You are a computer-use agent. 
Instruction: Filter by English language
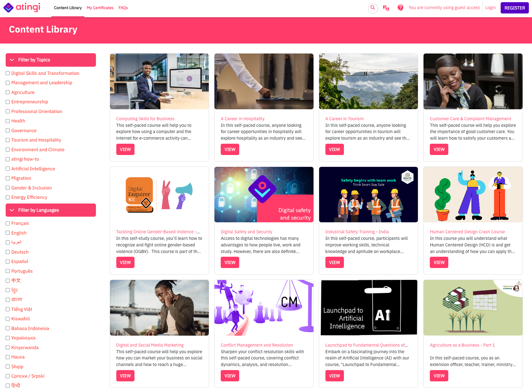pos(8,233)
